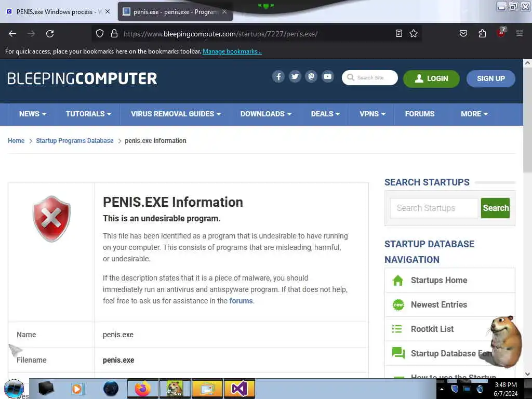Click the scrollbar up arrow
This screenshot has height=399, width=532.
point(528,63)
